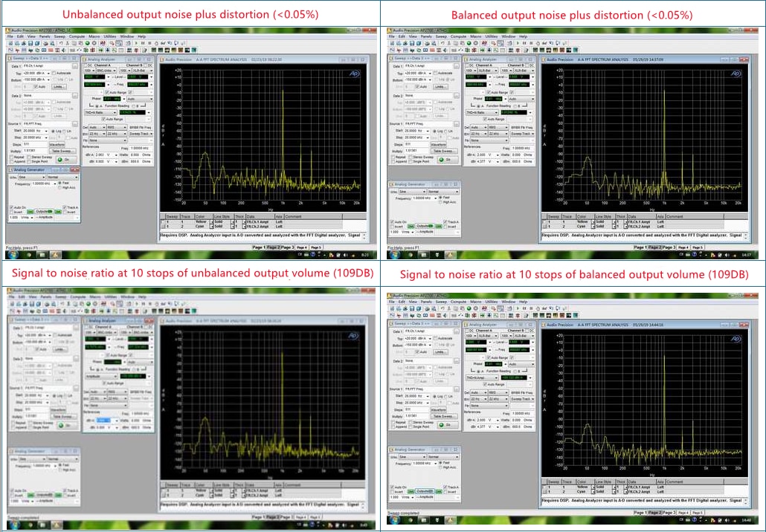This screenshot has height=532, width=766.
Task: Click the save disk icon in the top-right screenshot's toolbar
Action: (412, 43)
